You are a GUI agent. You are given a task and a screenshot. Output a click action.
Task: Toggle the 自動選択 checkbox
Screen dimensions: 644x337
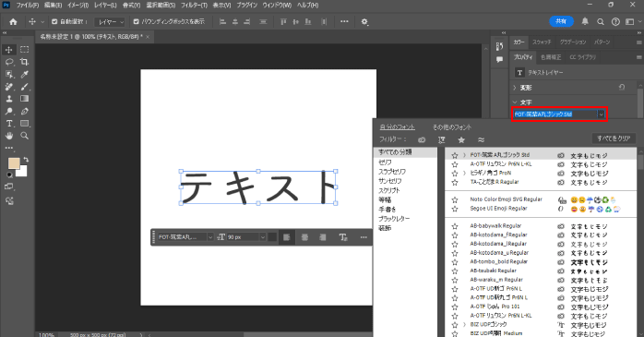click(54, 22)
